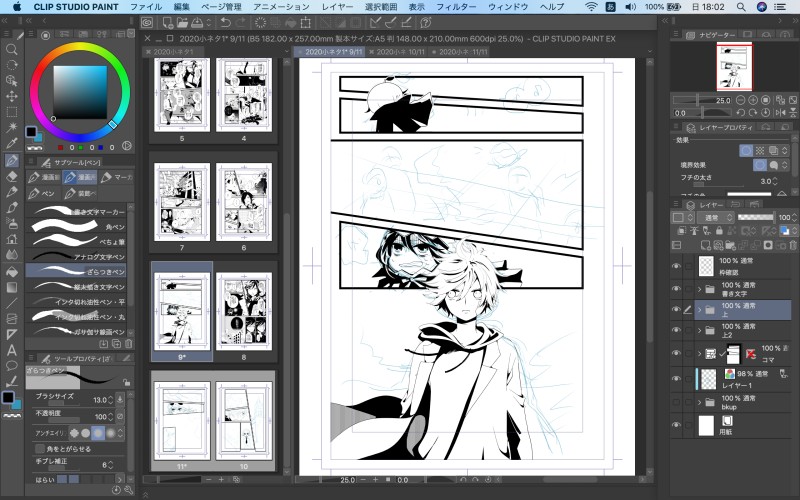The width and height of the screenshot is (800, 500).
Task: Open the ページ管理 menu
Action: [221, 7]
